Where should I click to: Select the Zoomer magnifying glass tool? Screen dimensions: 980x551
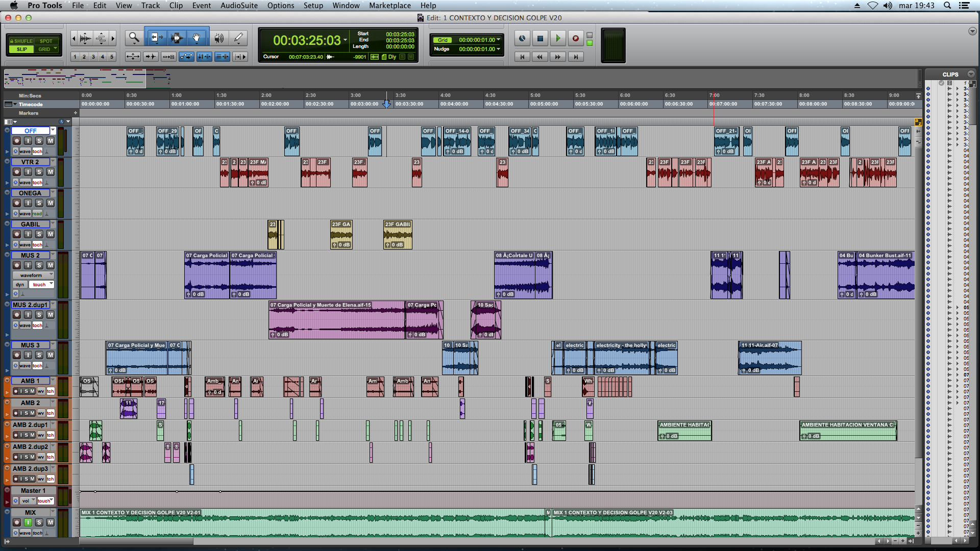[134, 37]
